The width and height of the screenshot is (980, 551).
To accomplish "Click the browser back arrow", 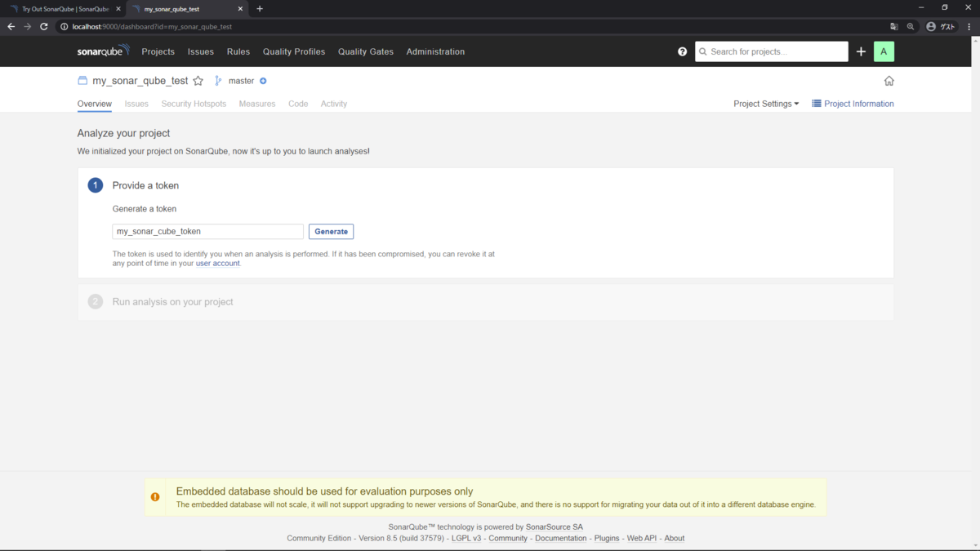I will [11, 26].
